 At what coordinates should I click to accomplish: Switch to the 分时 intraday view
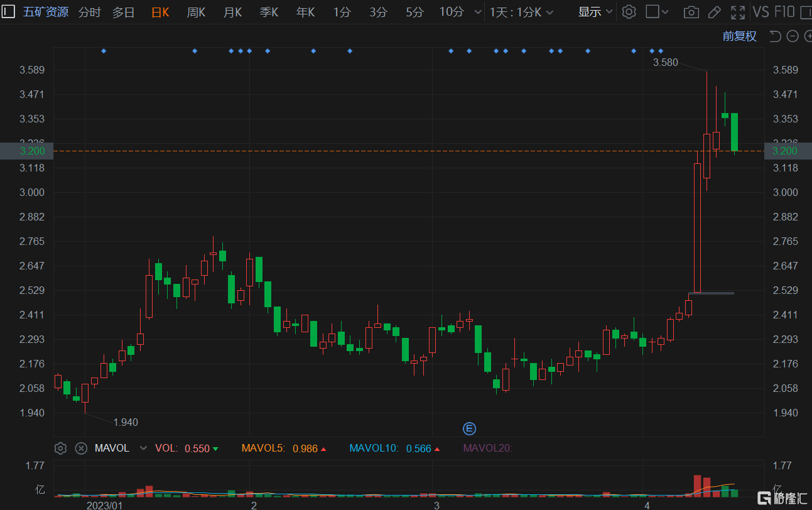tap(89, 11)
